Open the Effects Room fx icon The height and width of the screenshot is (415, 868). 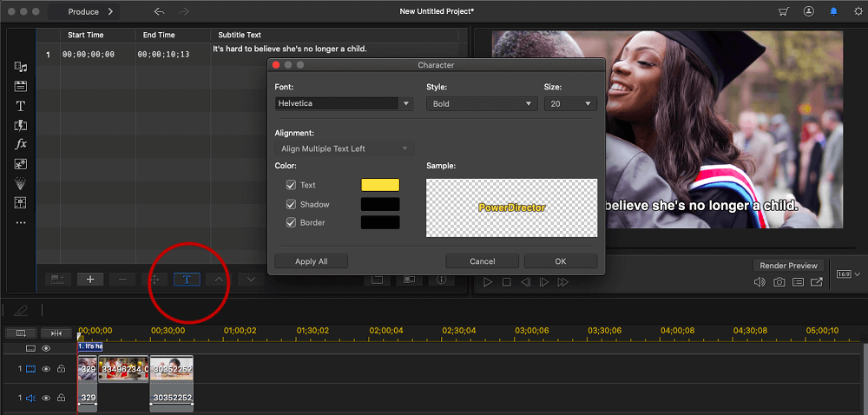(21, 144)
